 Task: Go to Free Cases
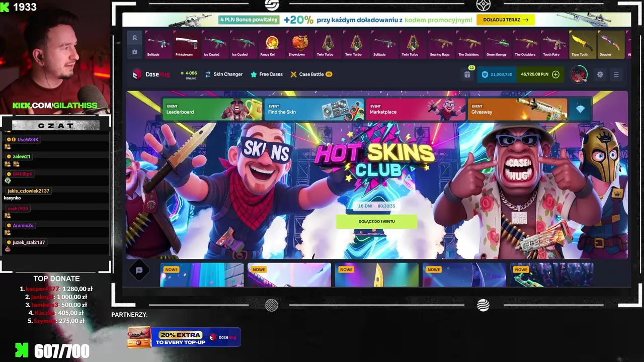point(266,74)
